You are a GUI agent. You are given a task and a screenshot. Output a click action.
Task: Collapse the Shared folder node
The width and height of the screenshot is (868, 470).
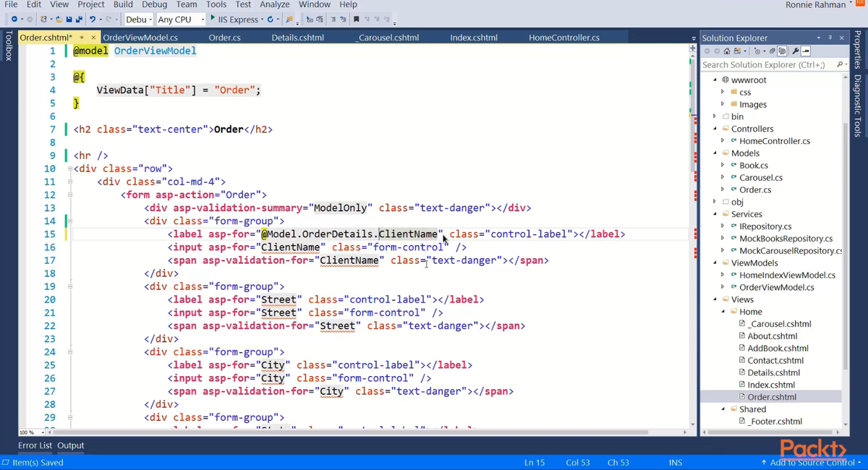click(x=723, y=409)
